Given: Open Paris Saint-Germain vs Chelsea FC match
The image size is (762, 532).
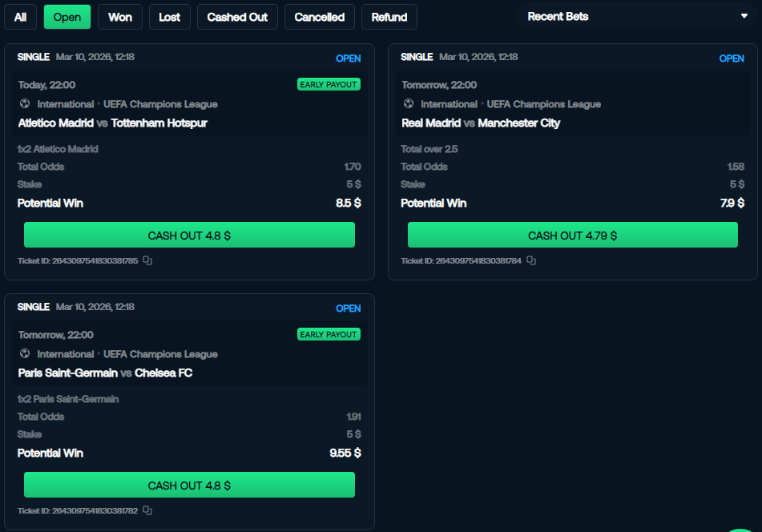Looking at the screenshot, I should click(x=106, y=373).
